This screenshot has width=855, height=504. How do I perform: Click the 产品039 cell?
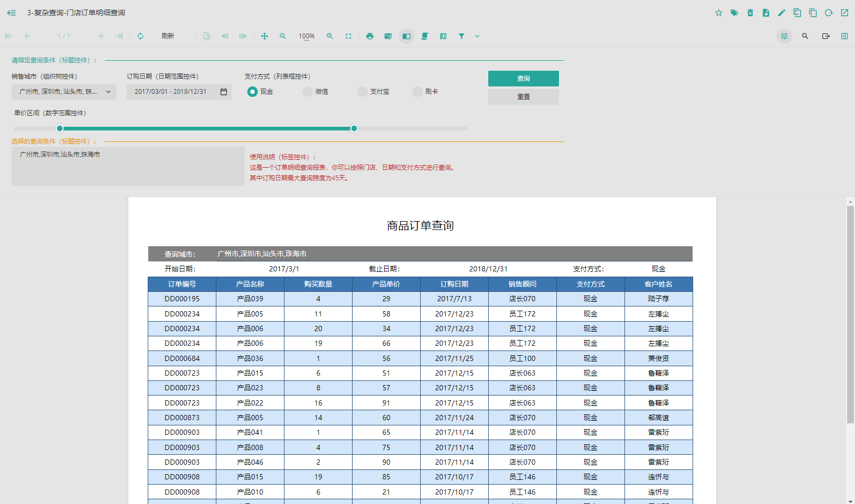[250, 299]
